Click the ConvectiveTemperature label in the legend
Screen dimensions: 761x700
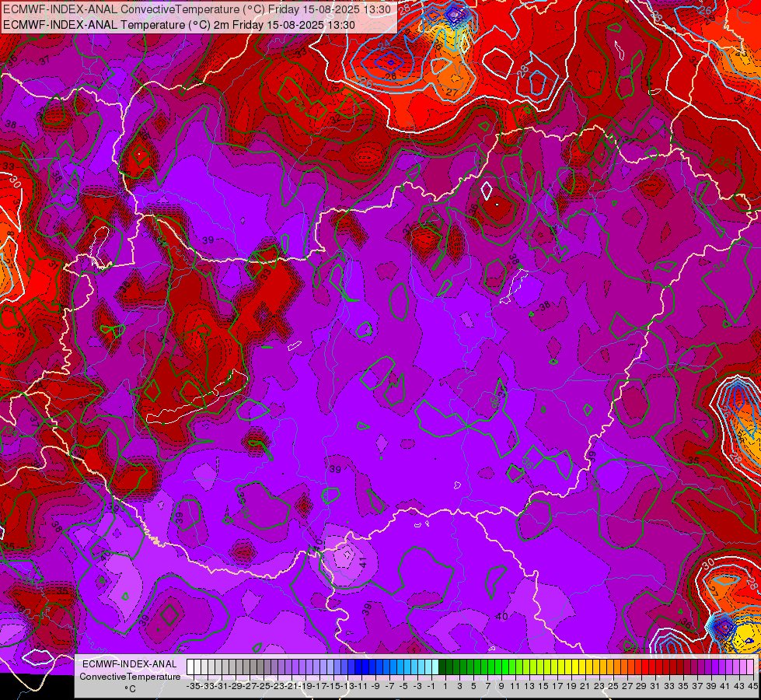click(x=130, y=676)
